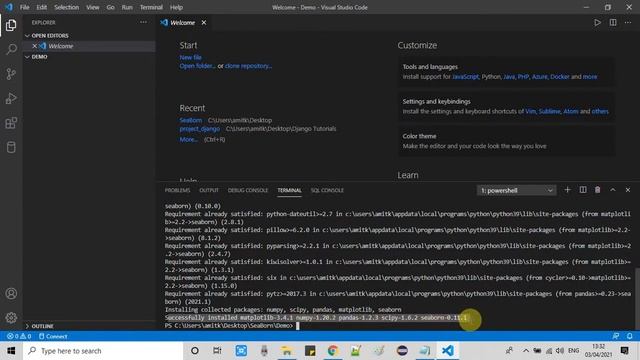Click the New file link
640x360 pixels.
[191, 58]
